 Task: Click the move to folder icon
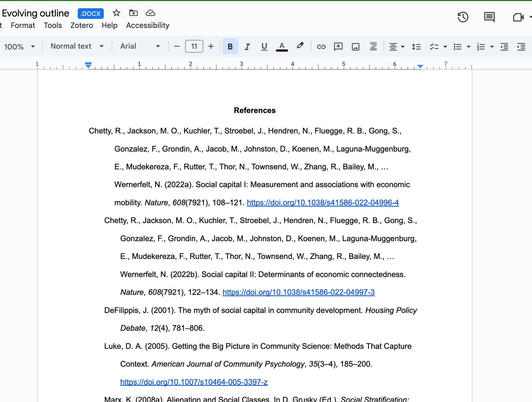[x=133, y=13]
